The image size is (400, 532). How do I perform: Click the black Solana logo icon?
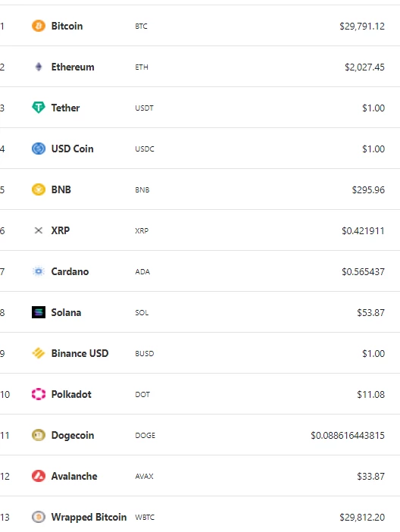[x=39, y=312]
